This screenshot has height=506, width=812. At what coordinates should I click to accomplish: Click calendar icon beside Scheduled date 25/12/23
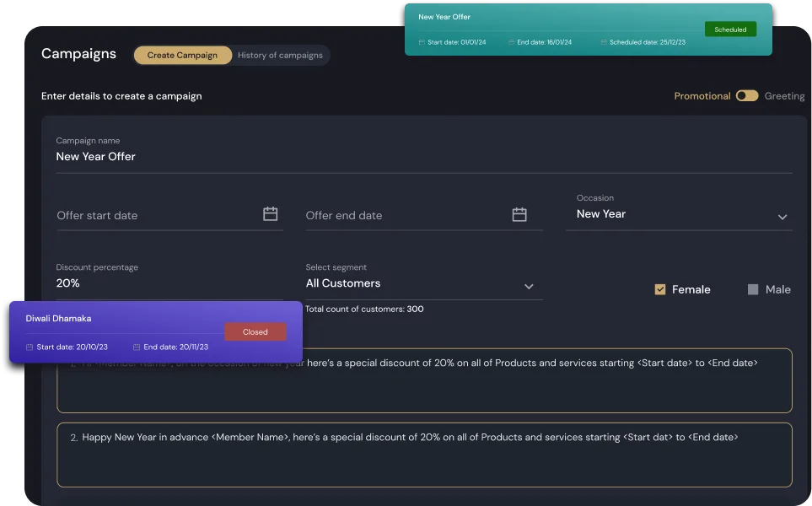pyautogui.click(x=604, y=42)
